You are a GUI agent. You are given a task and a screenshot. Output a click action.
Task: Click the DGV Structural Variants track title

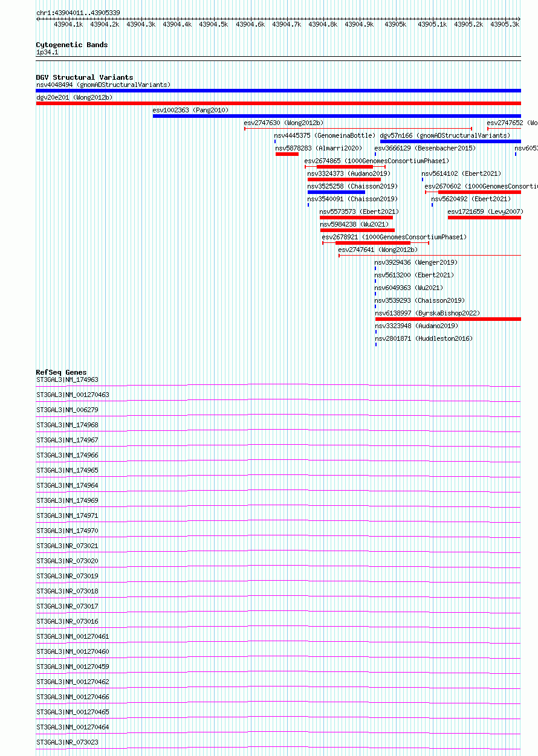(85, 77)
